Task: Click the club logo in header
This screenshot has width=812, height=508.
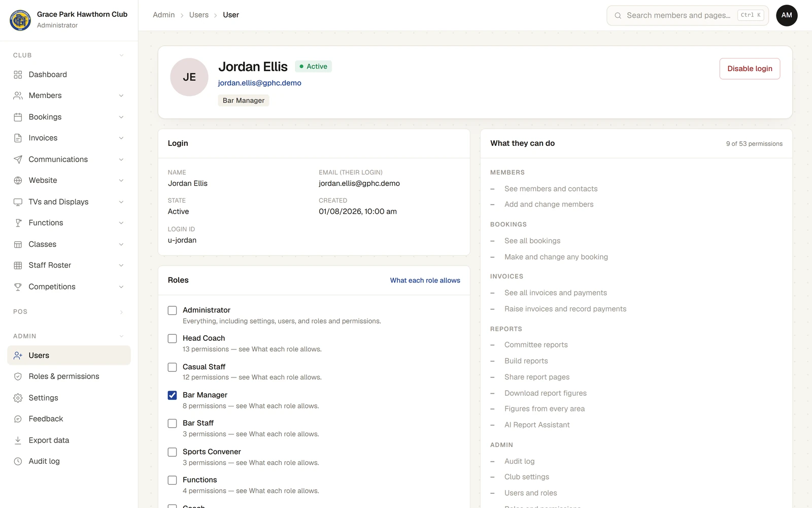Action: (x=20, y=20)
